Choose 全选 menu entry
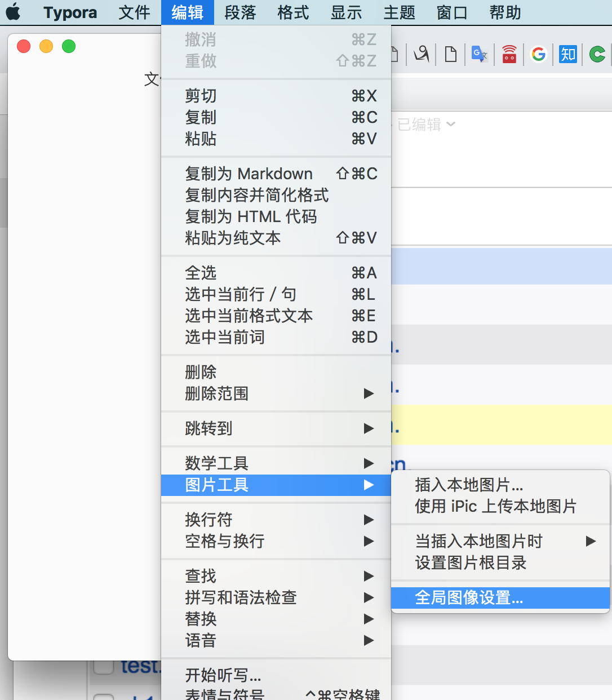 (x=276, y=273)
